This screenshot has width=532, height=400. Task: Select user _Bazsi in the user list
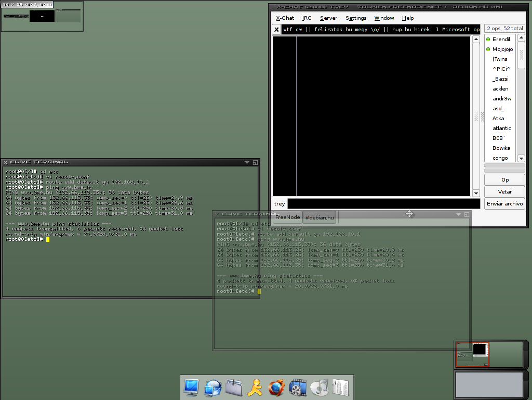coord(500,79)
